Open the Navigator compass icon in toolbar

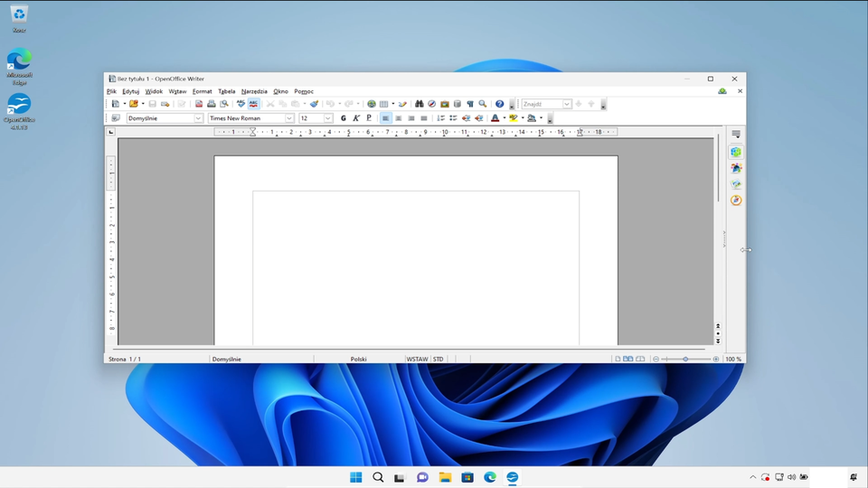coord(431,104)
